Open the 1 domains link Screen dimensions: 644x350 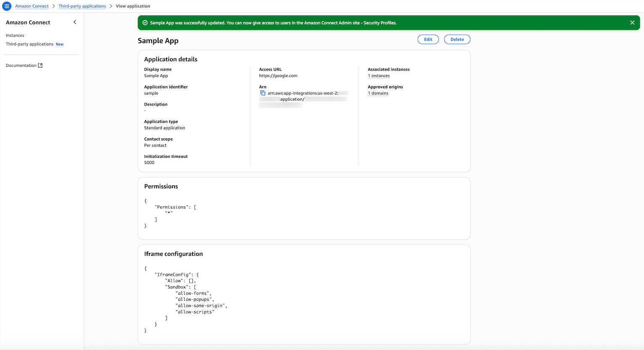pos(377,93)
